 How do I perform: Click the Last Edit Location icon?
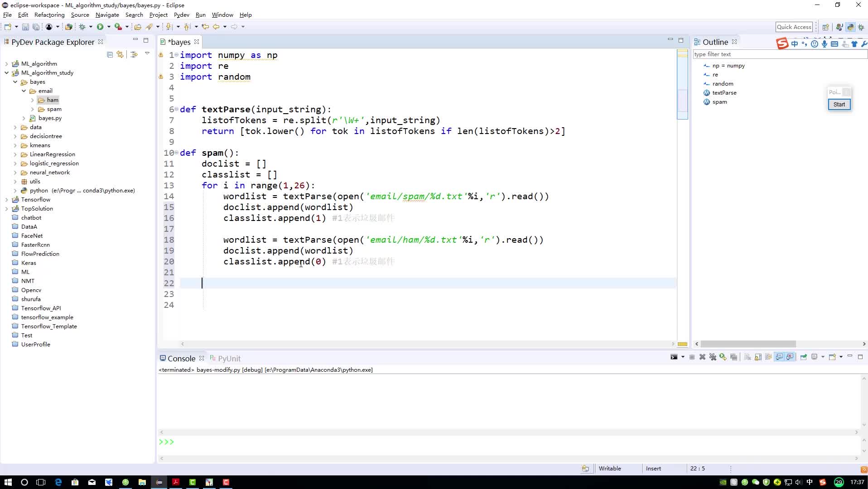click(205, 27)
